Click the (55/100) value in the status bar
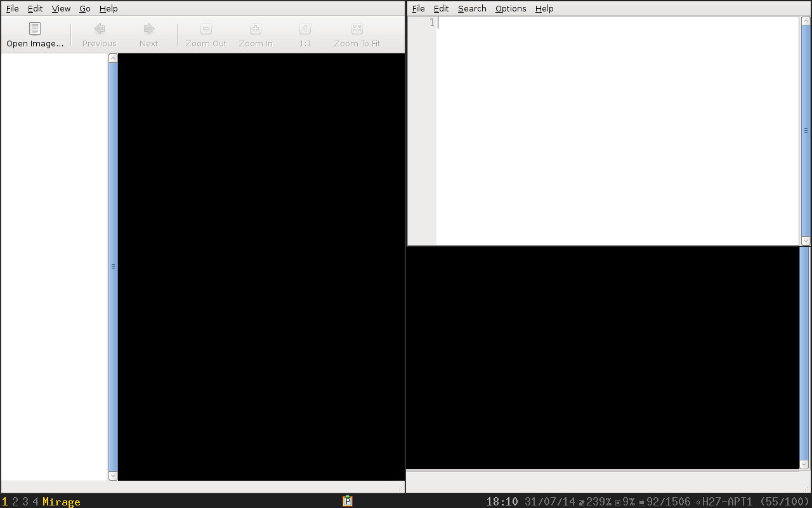812x508 pixels. [x=785, y=502]
